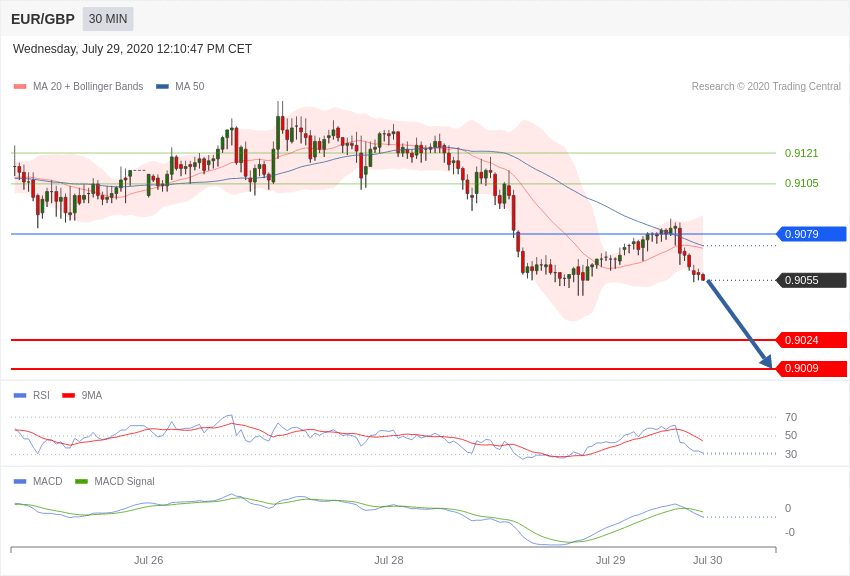The image size is (850, 576).
Task: Click the RSI 30 level label
Action: tap(791, 454)
